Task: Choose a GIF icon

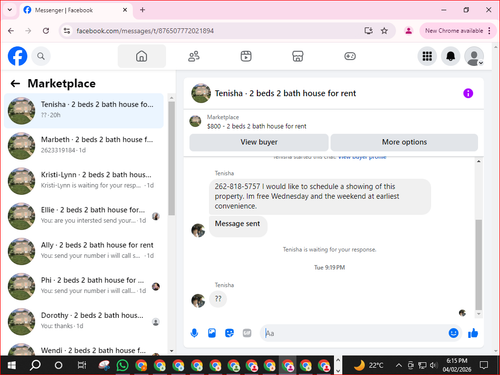Action: pos(247,333)
